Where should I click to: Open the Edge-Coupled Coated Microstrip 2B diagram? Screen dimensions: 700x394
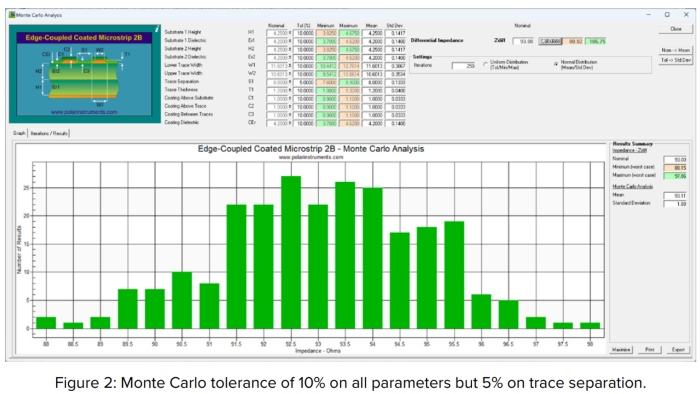85,74
